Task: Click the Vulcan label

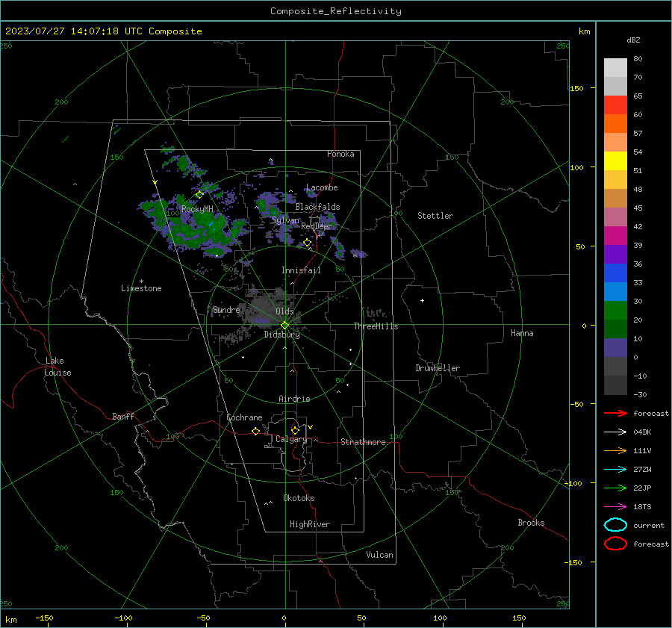Action: pyautogui.click(x=379, y=555)
